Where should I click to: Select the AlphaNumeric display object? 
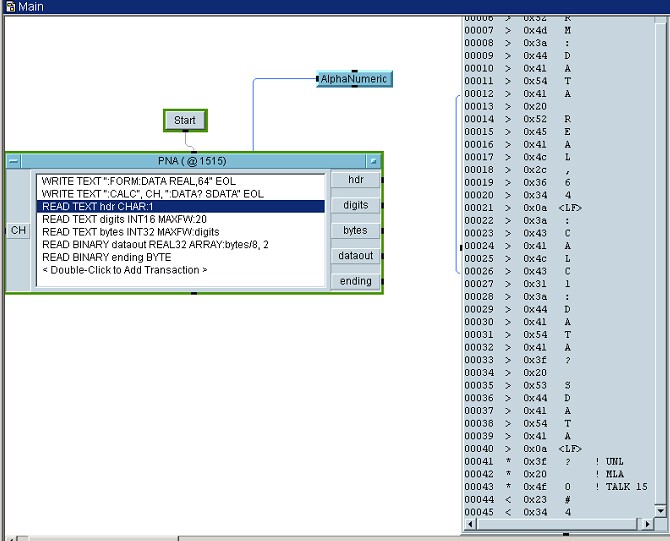click(x=354, y=78)
